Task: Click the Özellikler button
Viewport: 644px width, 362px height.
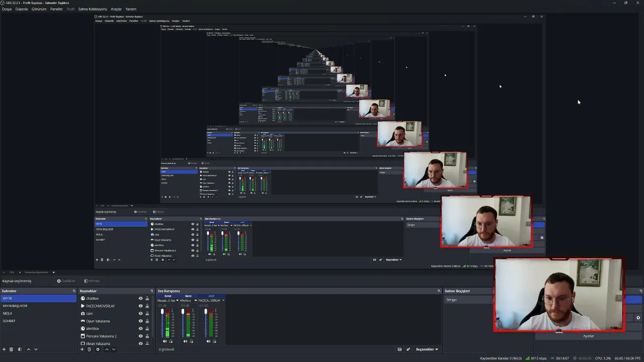Action: pyautogui.click(x=66, y=281)
